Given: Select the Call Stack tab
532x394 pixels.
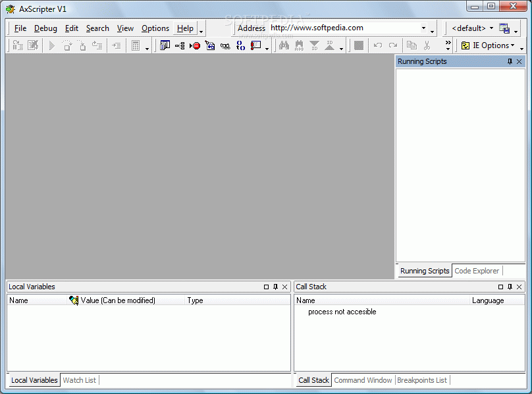Looking at the screenshot, I should [313, 380].
